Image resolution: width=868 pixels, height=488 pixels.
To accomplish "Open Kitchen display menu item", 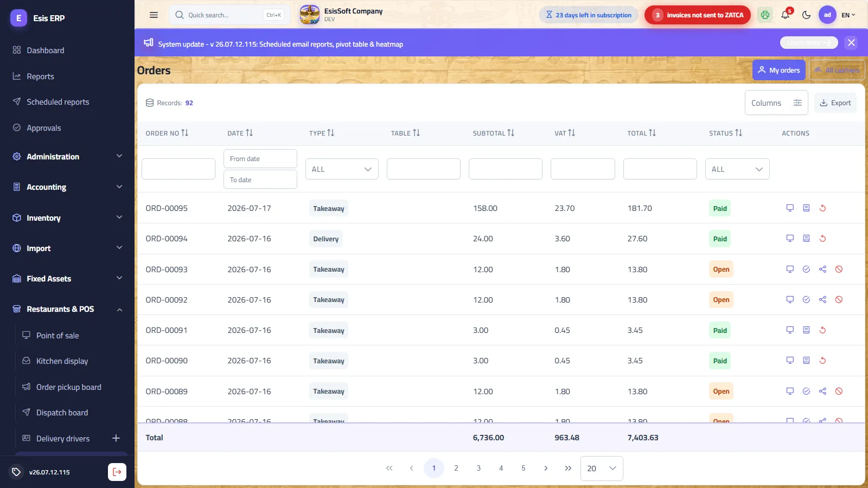I will 62,361.
